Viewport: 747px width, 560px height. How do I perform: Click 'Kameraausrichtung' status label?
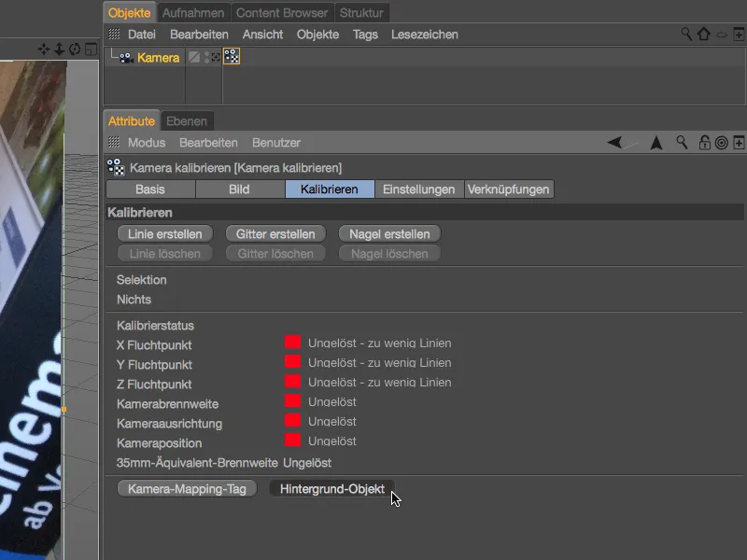pyautogui.click(x=169, y=424)
